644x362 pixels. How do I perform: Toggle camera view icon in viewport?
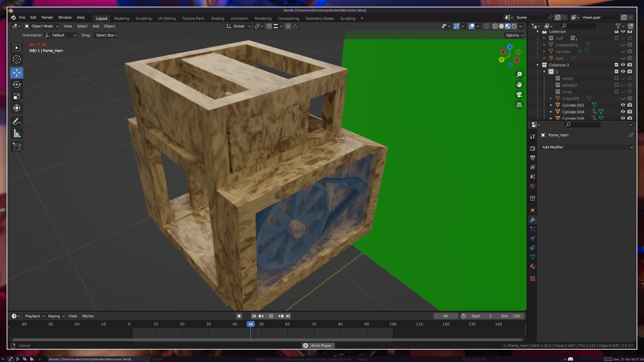click(519, 95)
